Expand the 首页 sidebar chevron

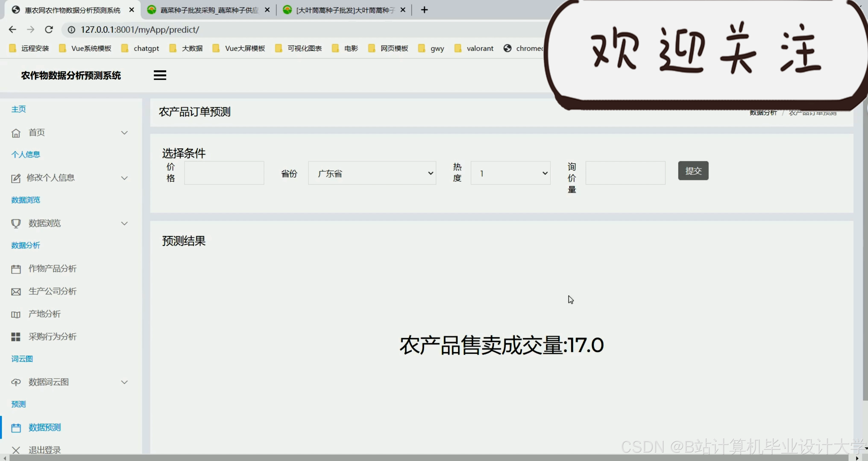[x=124, y=133]
